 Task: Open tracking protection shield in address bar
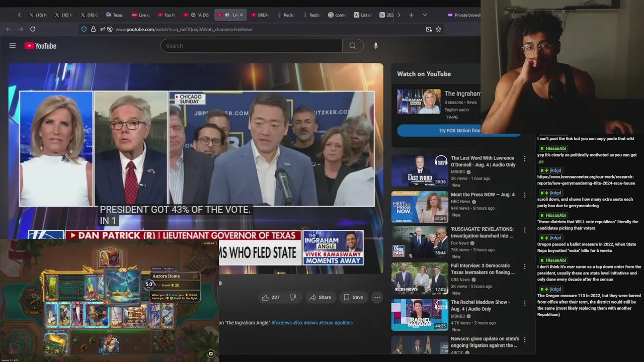84,29
